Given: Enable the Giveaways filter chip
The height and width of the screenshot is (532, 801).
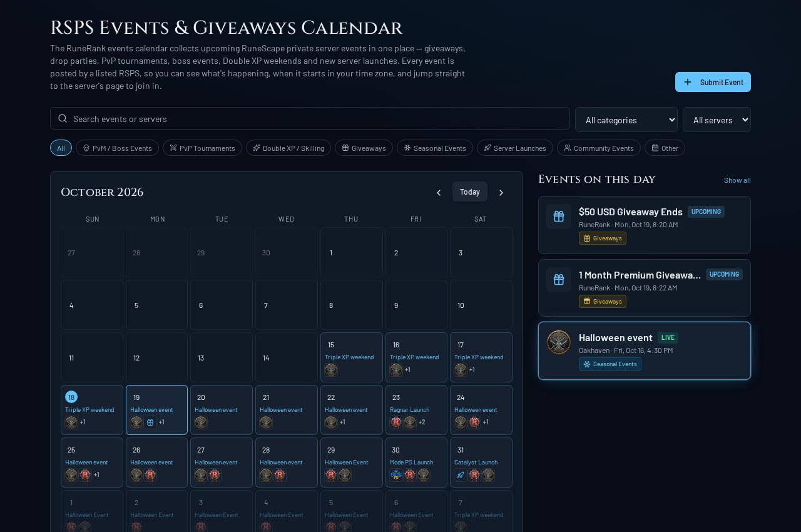Looking at the screenshot, I should [364, 148].
